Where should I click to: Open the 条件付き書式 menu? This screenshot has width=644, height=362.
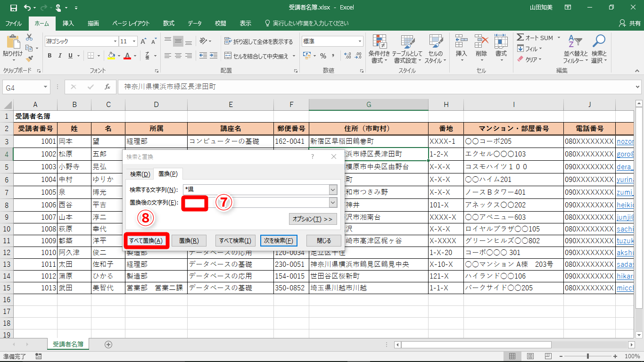pos(379,49)
